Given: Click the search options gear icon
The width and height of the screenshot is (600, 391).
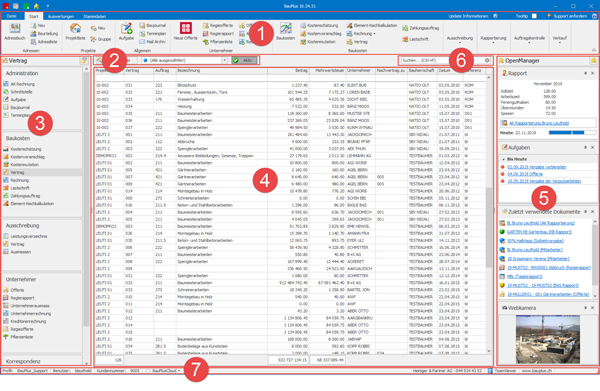Looking at the screenshot, I should [x=487, y=60].
